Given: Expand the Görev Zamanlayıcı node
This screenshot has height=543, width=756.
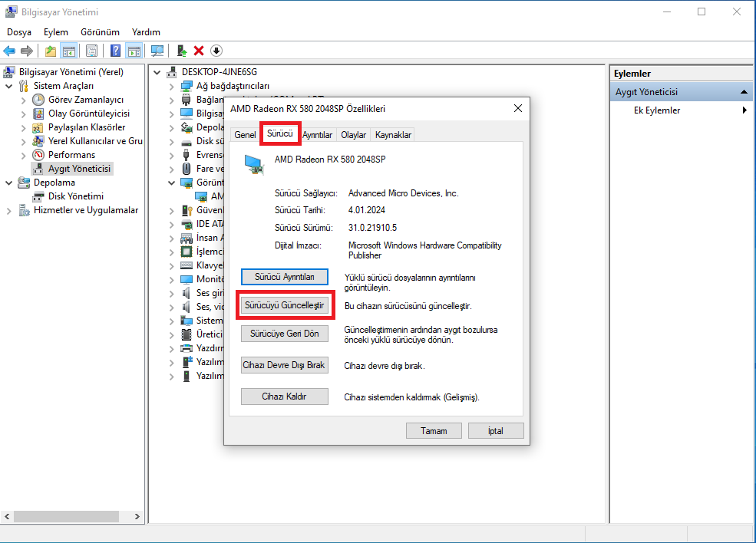Looking at the screenshot, I should click(23, 100).
